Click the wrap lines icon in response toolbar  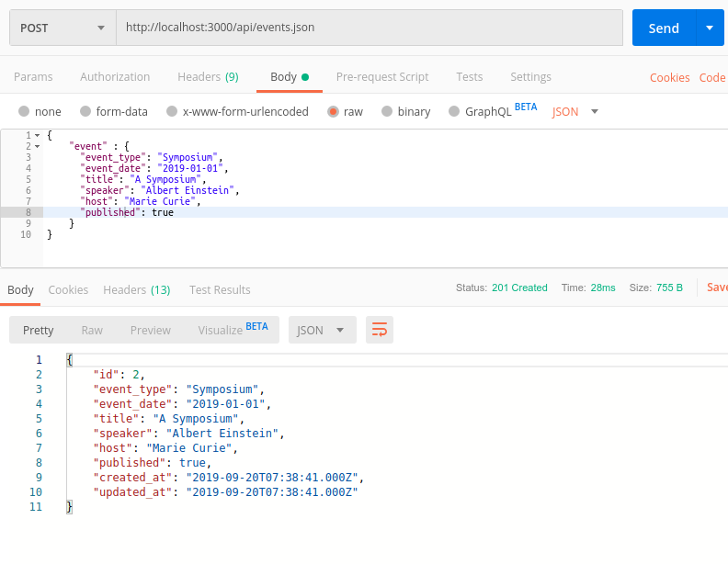pyautogui.click(x=380, y=330)
